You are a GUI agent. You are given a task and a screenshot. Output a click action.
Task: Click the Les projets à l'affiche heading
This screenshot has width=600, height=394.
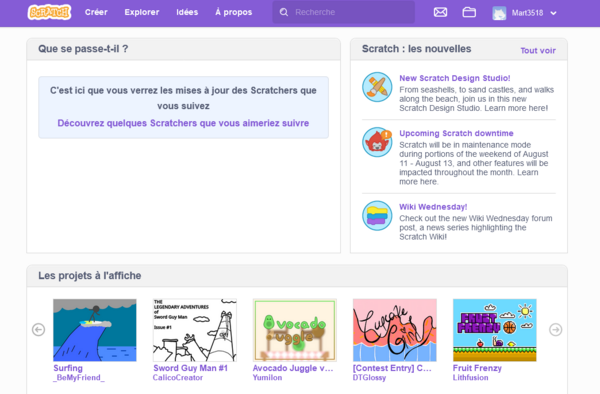[90, 275]
